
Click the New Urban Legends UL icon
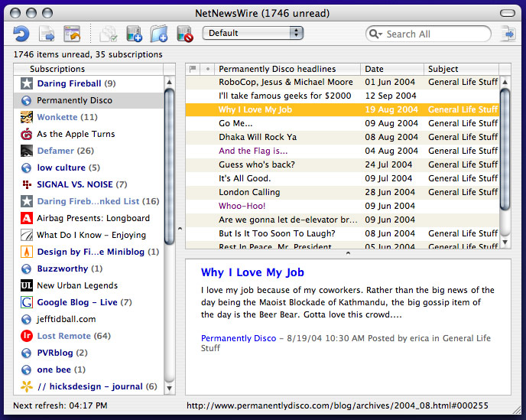(27, 285)
